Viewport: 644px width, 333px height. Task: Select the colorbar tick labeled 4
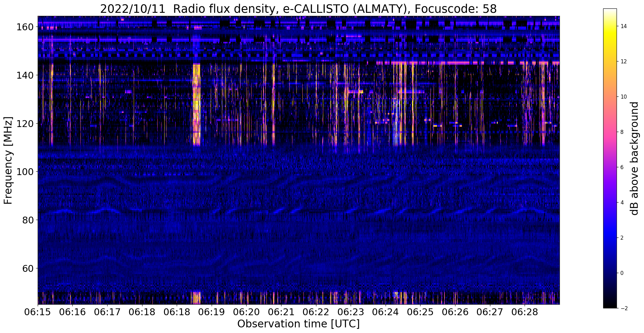click(622, 203)
